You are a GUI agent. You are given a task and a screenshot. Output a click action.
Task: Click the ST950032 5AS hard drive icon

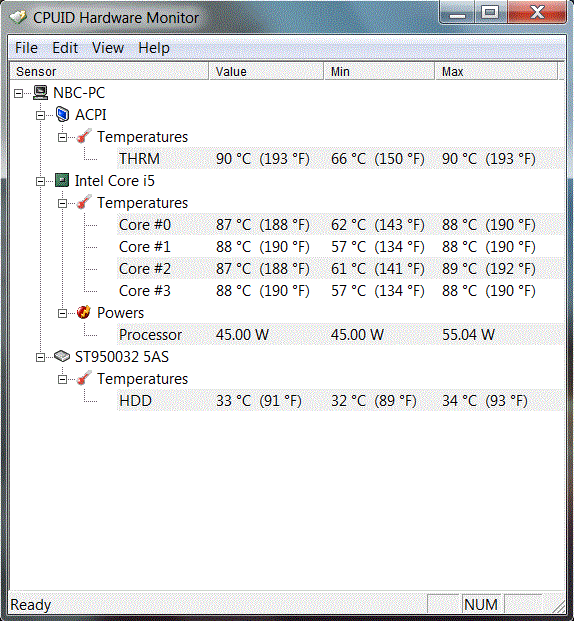click(x=62, y=356)
